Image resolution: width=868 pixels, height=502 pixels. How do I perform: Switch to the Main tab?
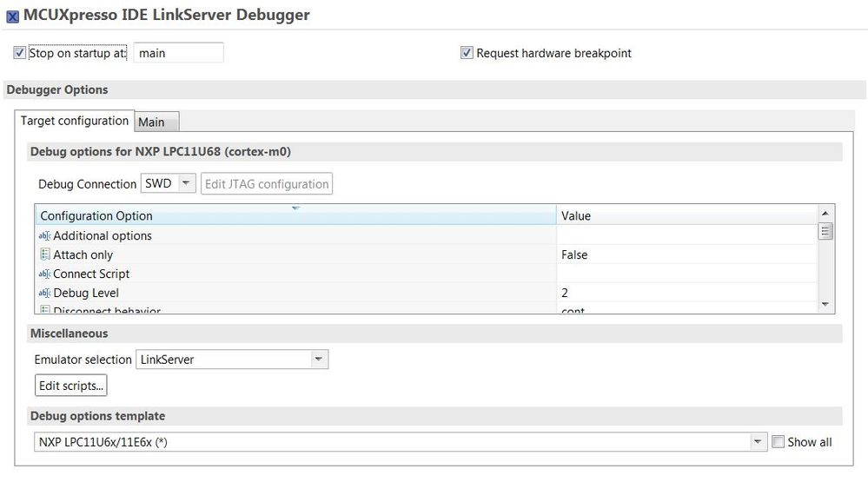(x=156, y=122)
